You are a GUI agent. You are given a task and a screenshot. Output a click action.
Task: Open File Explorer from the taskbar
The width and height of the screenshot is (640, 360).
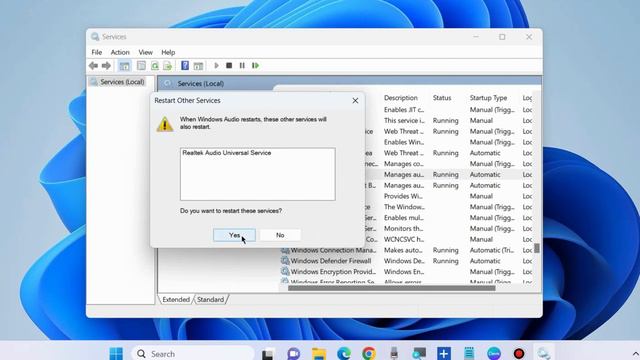coord(319,353)
